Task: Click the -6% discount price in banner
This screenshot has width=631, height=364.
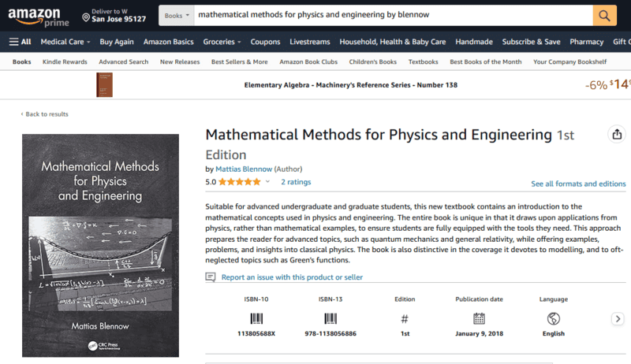Action: click(x=607, y=85)
